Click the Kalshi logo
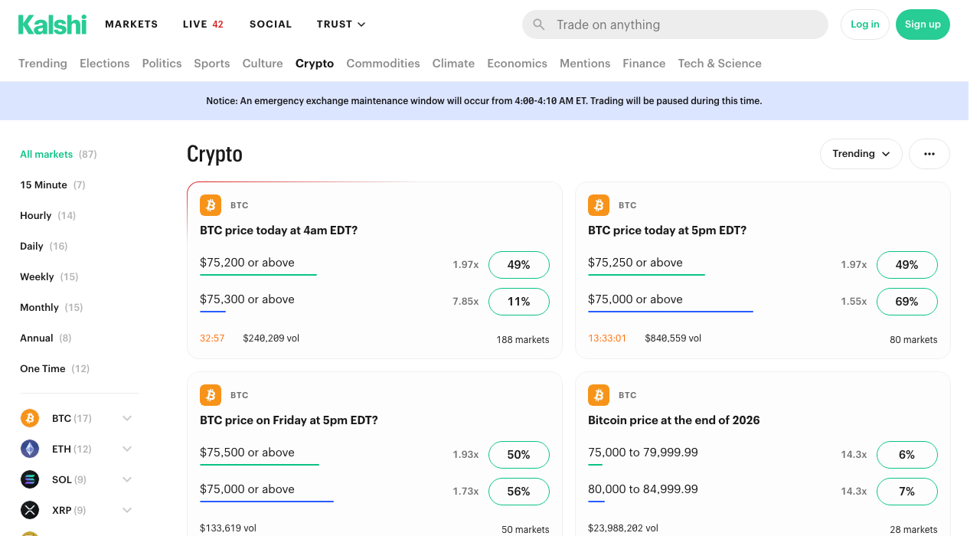The width and height of the screenshot is (980, 536). click(x=52, y=25)
